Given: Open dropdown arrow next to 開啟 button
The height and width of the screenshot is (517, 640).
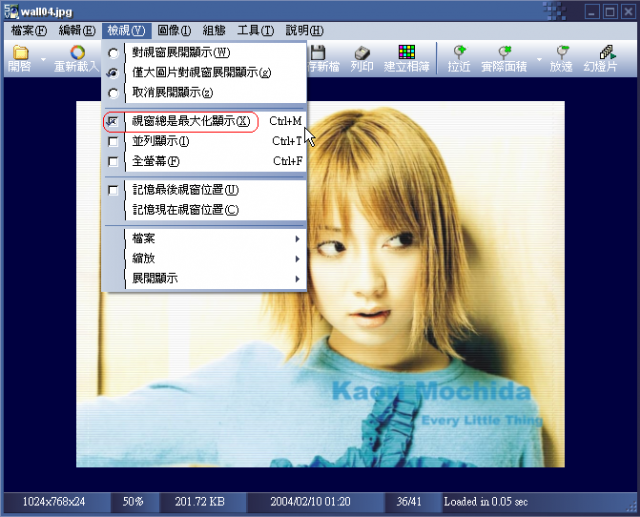Looking at the screenshot, I should coord(43,60).
